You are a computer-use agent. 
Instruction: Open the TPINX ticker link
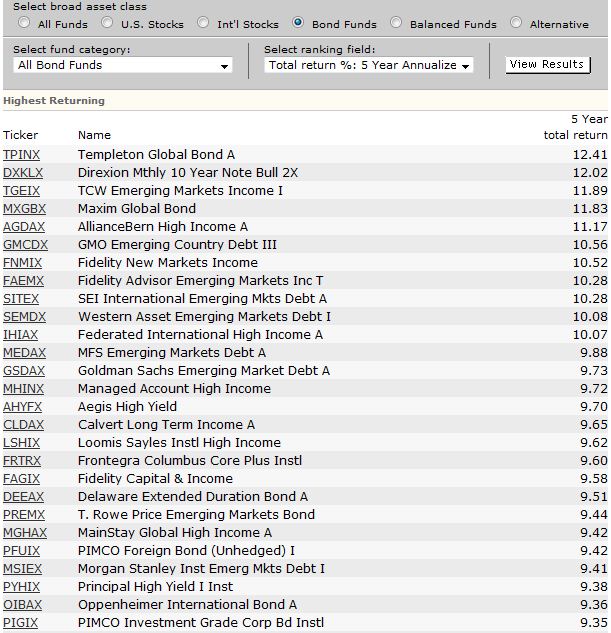[21, 155]
